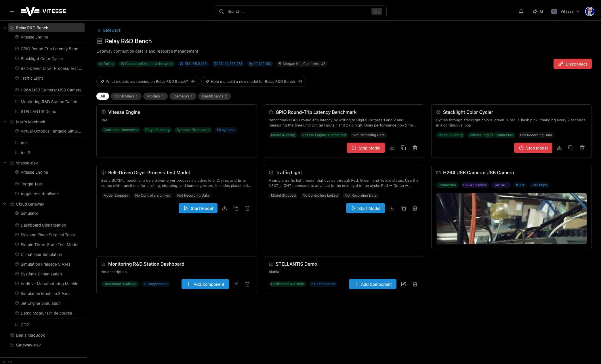Click the 10.1.10.100 address badge
This screenshot has width=601, height=364.
point(260,64)
